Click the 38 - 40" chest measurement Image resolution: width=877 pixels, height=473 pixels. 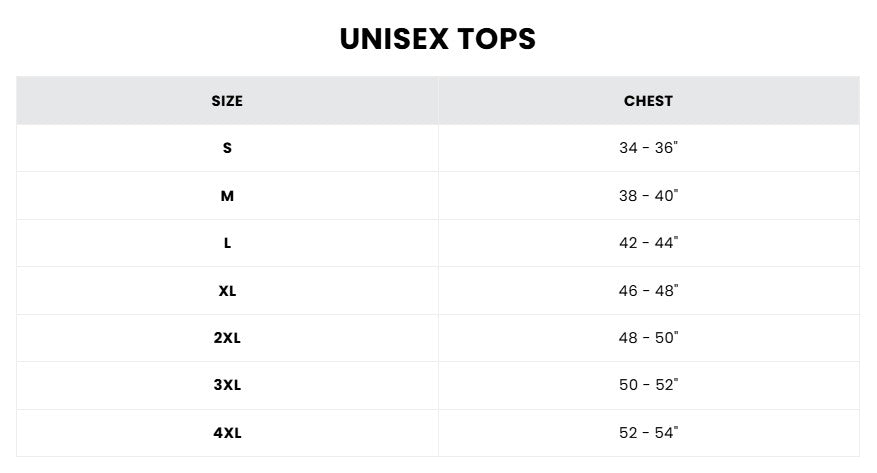648,196
